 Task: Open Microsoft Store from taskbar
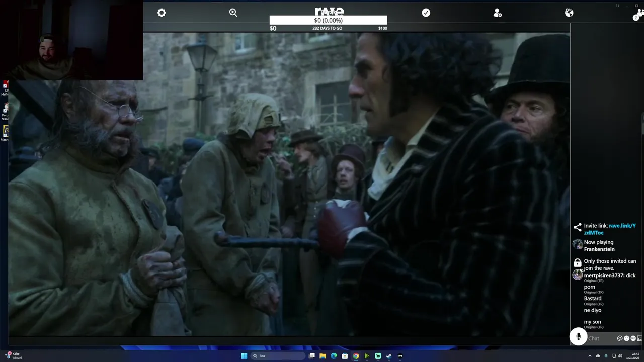pos(345,356)
